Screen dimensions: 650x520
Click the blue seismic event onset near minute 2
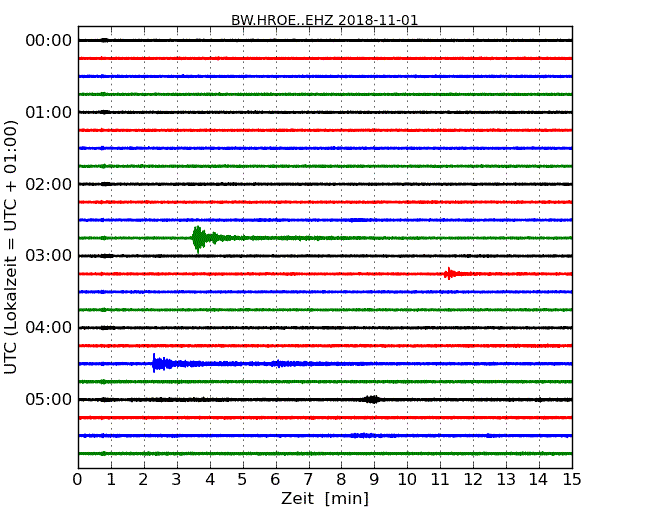(154, 364)
